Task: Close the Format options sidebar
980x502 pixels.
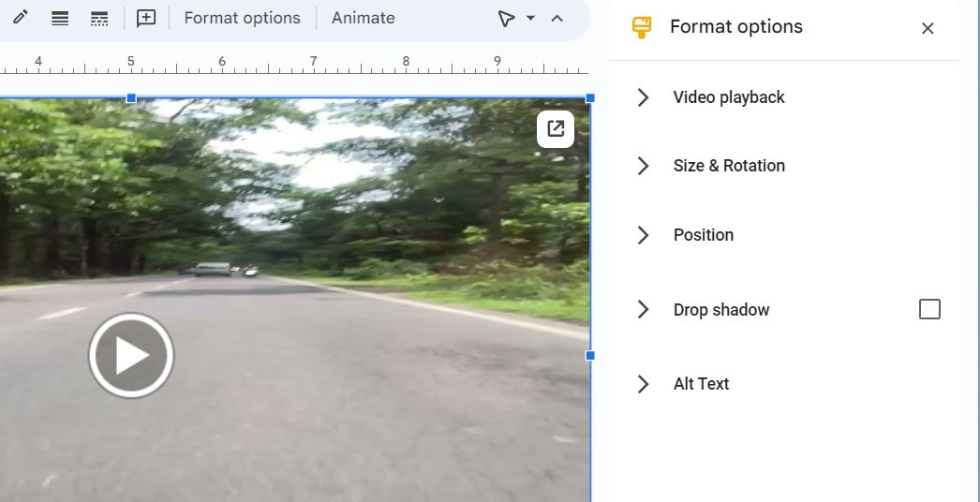Action: click(928, 28)
